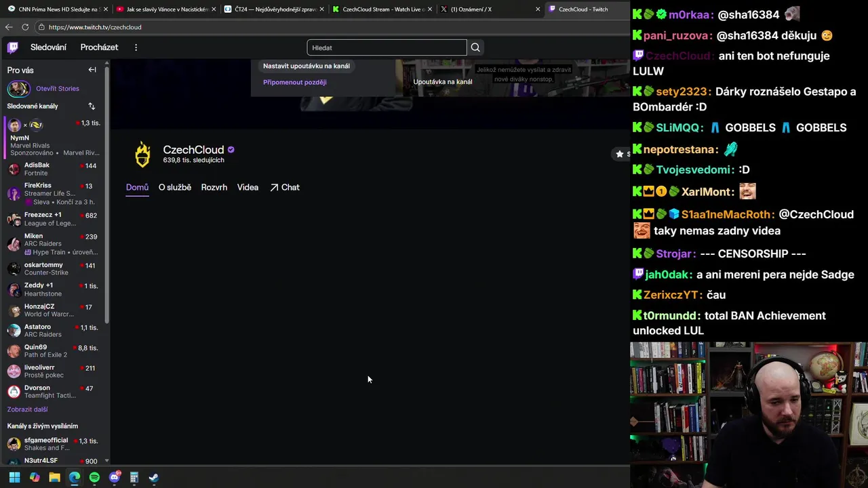The image size is (868, 488).
Task: Click the Twitch logo home icon
Action: click(13, 47)
